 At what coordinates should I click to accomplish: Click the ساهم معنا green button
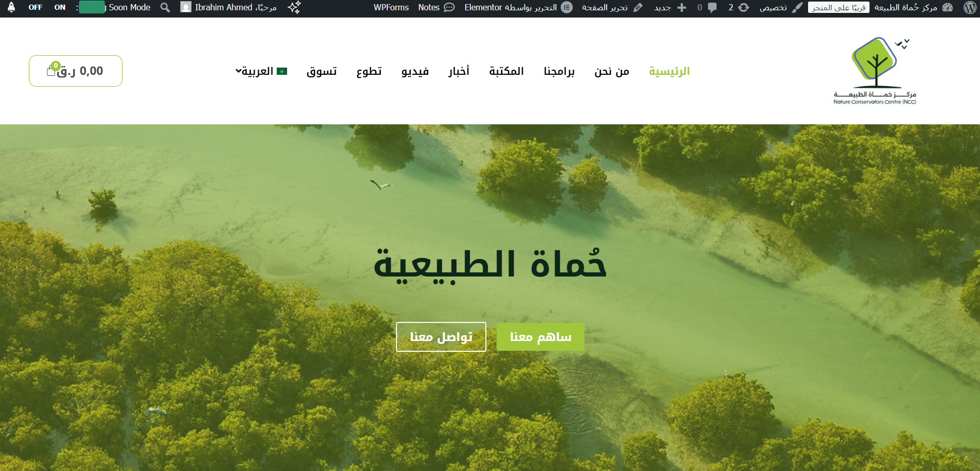(x=540, y=337)
